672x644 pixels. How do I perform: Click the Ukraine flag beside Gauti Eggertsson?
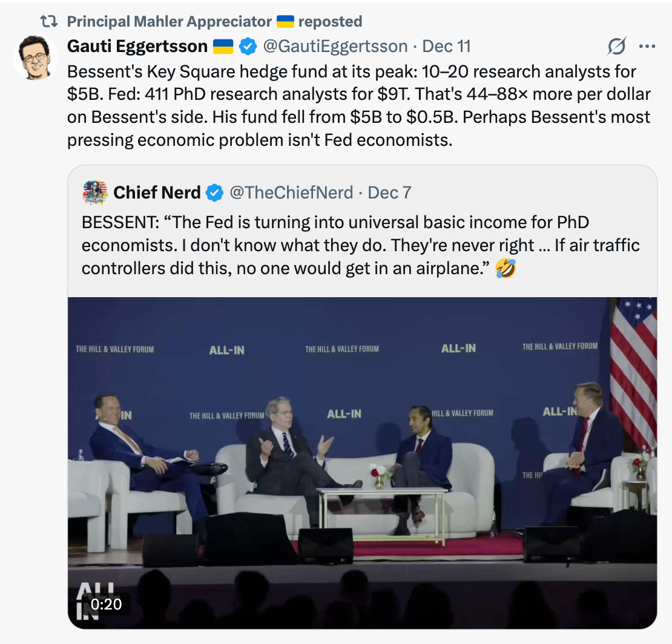click(223, 46)
